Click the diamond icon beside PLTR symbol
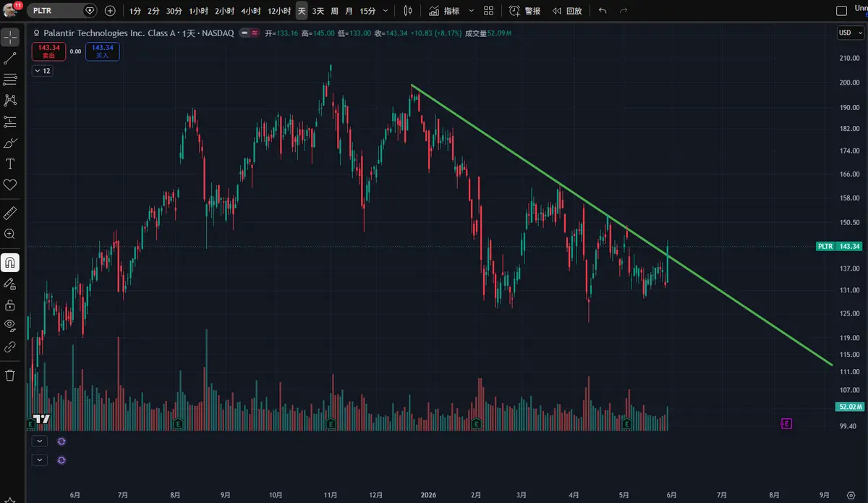 pos(89,11)
